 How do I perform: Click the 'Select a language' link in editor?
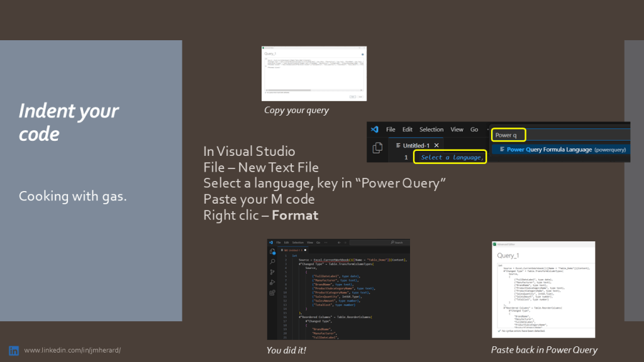click(452, 157)
